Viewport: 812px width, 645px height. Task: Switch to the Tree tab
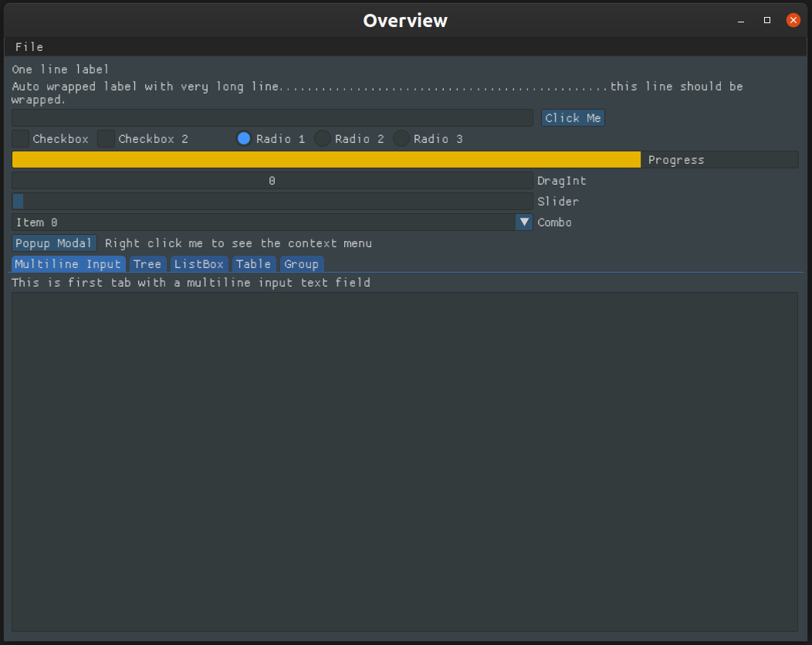(x=147, y=264)
